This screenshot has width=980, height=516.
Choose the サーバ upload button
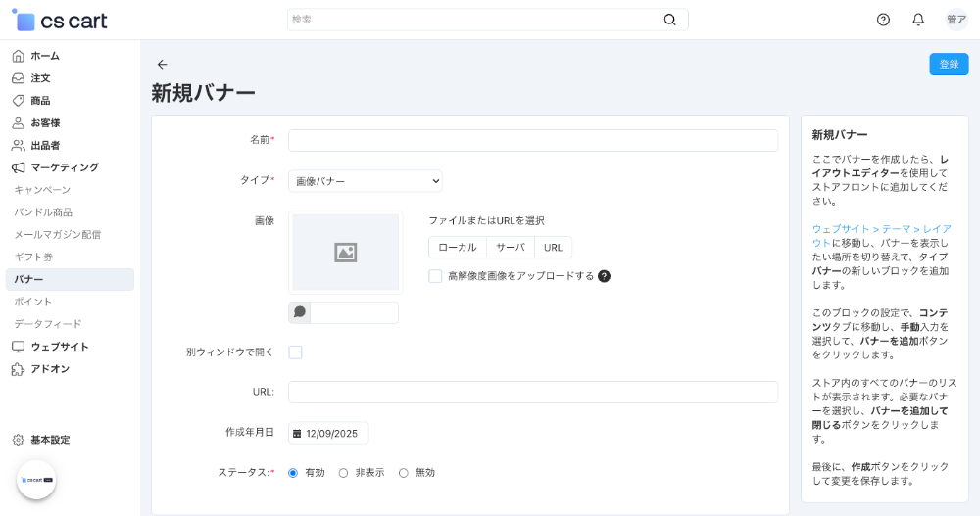click(511, 248)
